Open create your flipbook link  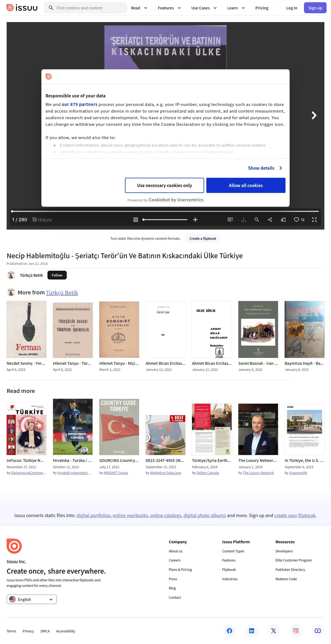(x=295, y=515)
